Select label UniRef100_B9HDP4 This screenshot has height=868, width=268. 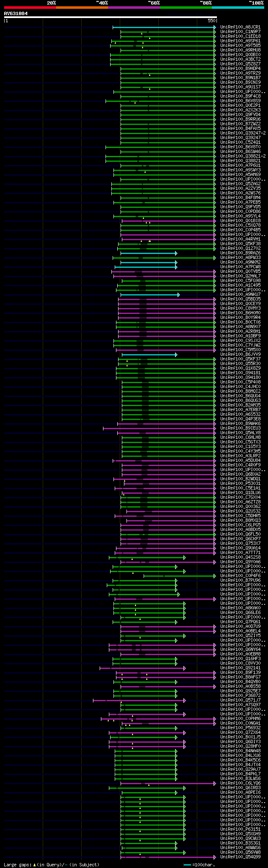pos(240,69)
